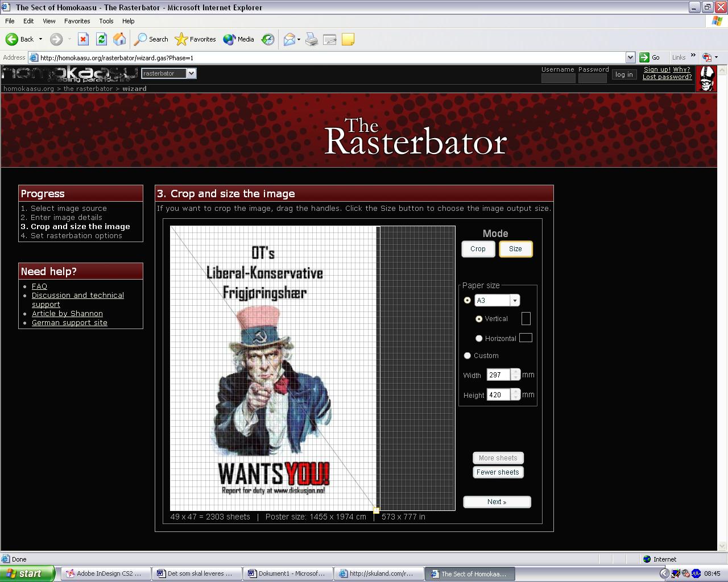The image size is (728, 582).
Task: Open the A3 paper size dropdown
Action: 515,300
